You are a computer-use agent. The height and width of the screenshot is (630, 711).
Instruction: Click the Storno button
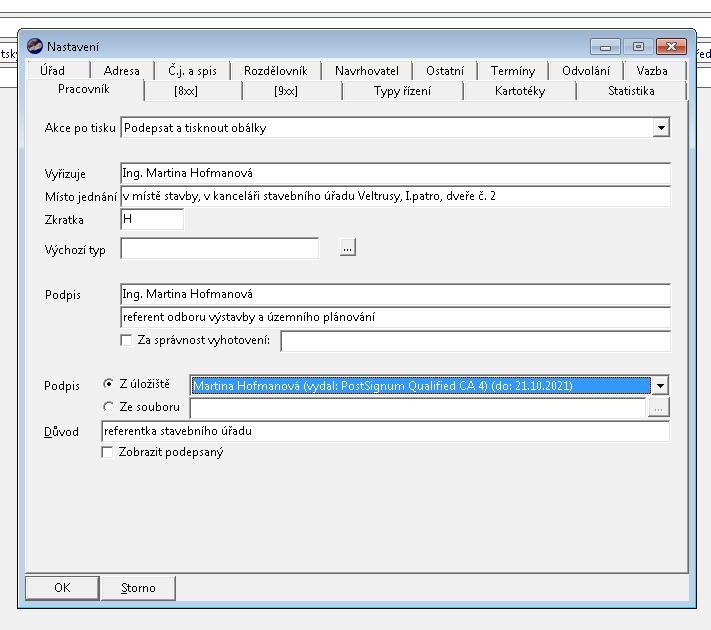coord(138,588)
